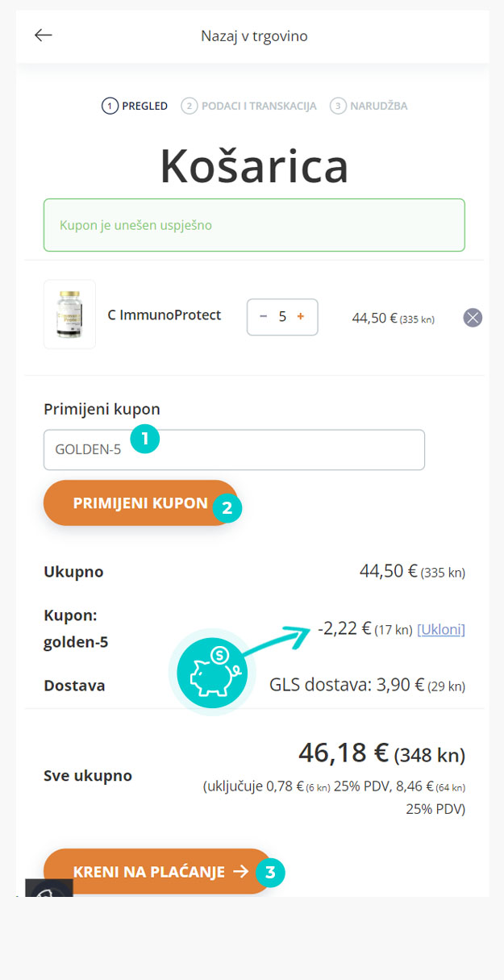Click the Nazaj v trgovino link

click(254, 36)
